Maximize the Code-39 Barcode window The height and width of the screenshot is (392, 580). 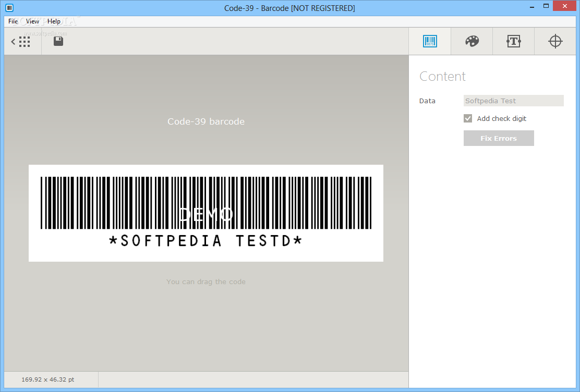[546, 6]
